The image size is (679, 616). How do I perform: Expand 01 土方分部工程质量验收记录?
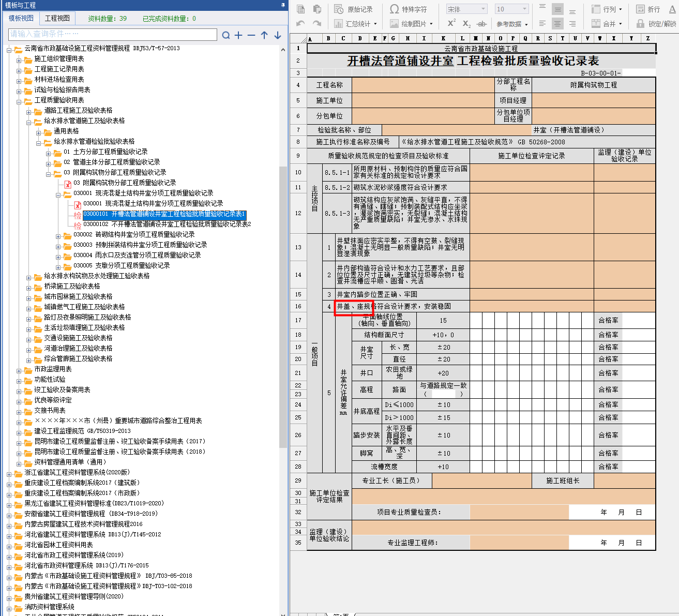click(48, 153)
